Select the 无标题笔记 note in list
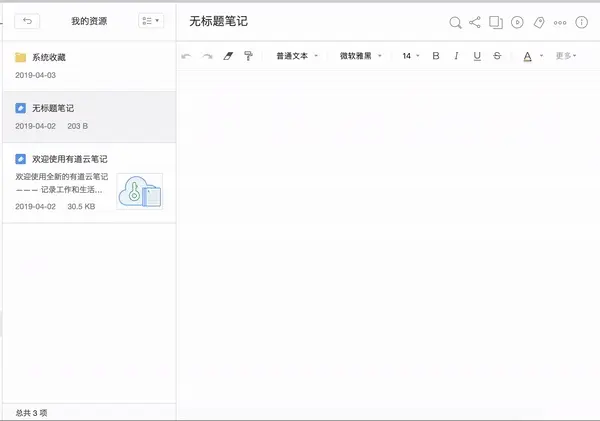600x421 pixels. (x=89, y=117)
